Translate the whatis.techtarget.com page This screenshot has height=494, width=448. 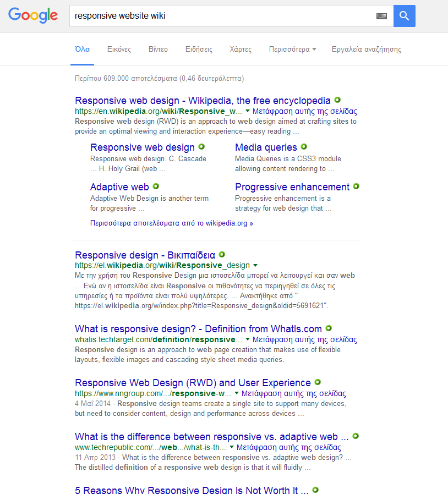coord(305,339)
